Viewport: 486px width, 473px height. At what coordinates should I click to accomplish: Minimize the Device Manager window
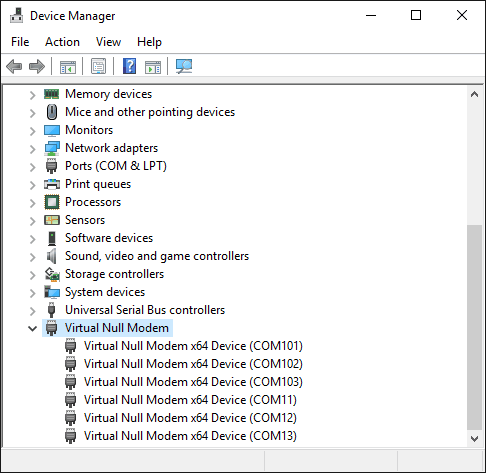(x=371, y=15)
